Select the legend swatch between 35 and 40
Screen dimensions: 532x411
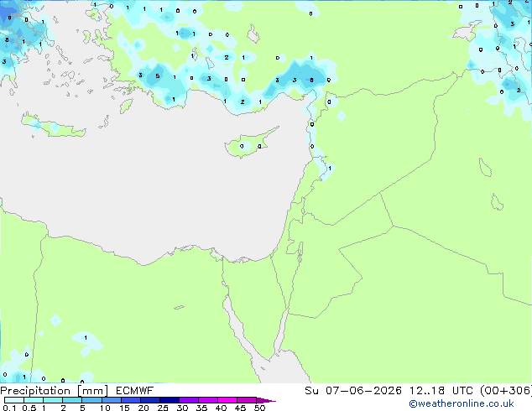click(208, 400)
